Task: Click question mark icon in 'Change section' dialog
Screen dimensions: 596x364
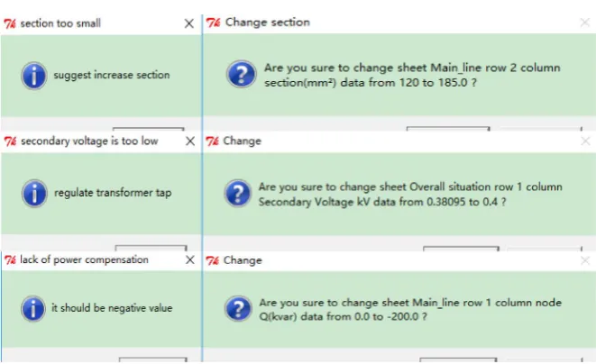Action: pos(241,74)
